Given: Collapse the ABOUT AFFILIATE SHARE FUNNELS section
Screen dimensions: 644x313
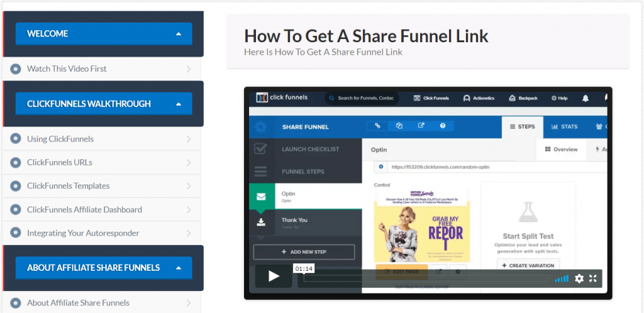Looking at the screenshot, I should pyautogui.click(x=104, y=268).
